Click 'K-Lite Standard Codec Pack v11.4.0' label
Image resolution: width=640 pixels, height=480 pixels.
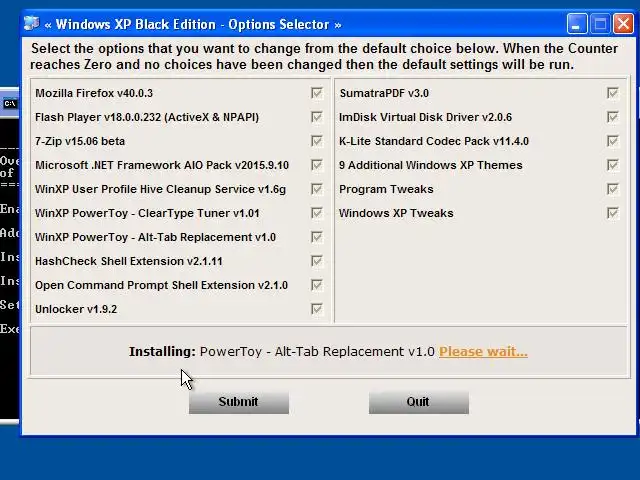click(434, 141)
